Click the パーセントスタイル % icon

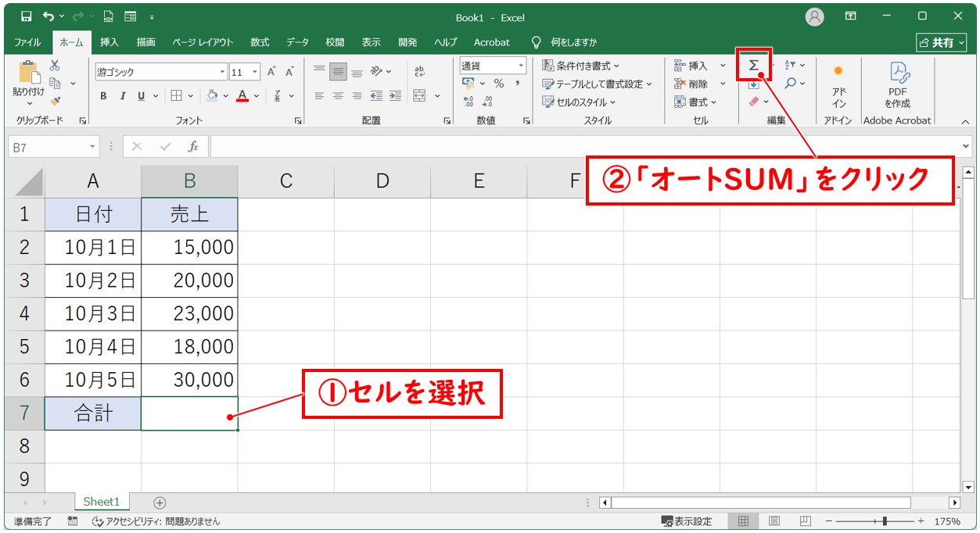tap(500, 81)
